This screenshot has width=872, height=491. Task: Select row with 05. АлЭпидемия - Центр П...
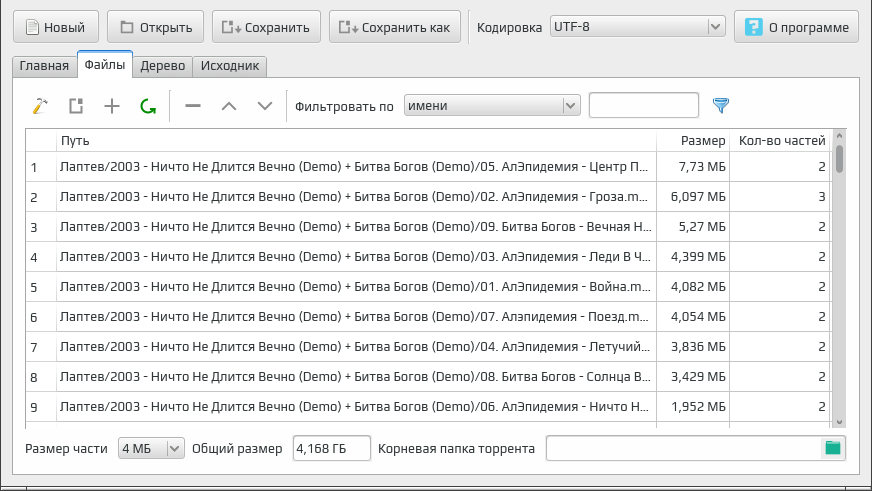[x=356, y=167]
